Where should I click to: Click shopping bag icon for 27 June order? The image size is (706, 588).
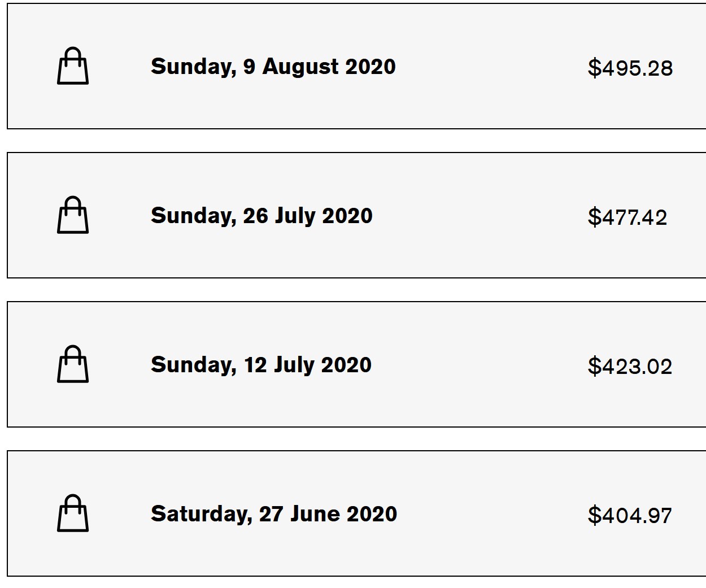[73, 513]
